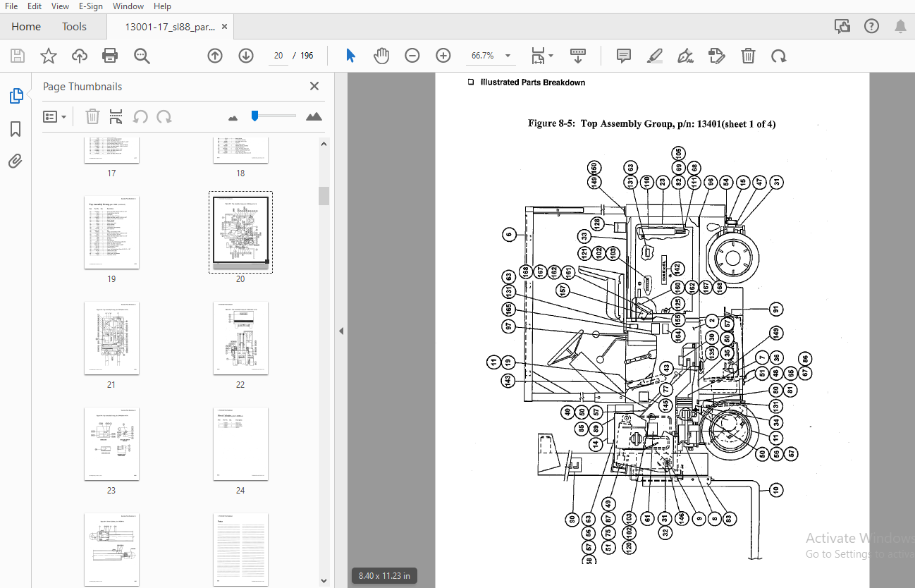Rotate thumbnail clockwise

[164, 116]
